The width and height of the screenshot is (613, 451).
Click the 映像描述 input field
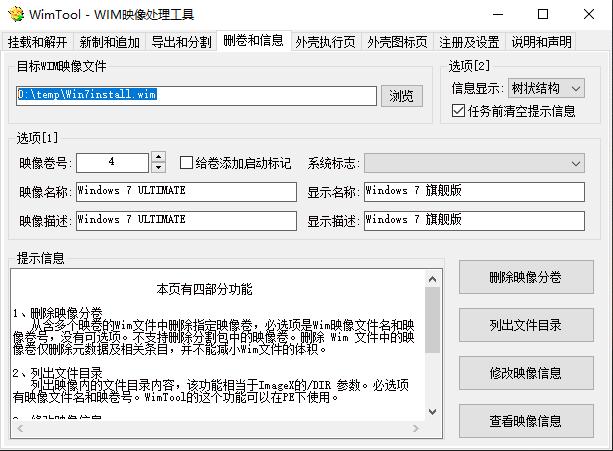click(x=186, y=221)
